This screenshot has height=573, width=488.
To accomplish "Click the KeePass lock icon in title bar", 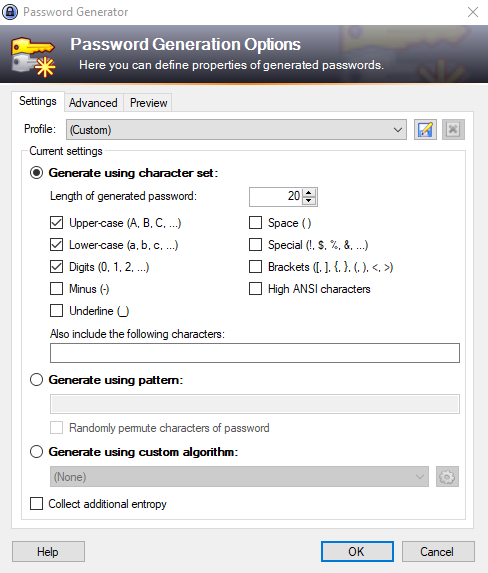I will 10,12.
